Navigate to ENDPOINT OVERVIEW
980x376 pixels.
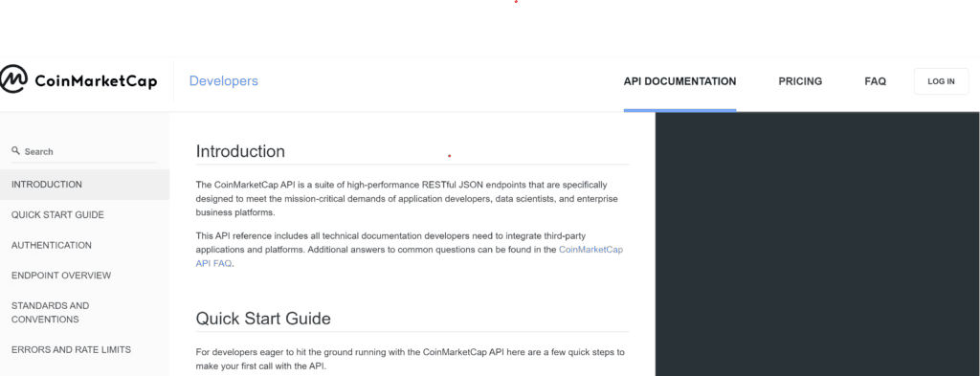pos(61,276)
